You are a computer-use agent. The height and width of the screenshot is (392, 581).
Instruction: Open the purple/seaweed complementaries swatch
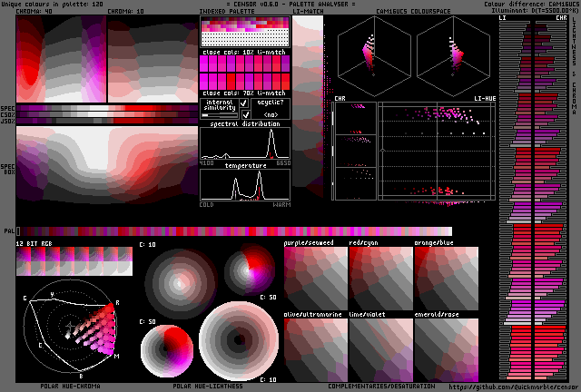point(316,278)
